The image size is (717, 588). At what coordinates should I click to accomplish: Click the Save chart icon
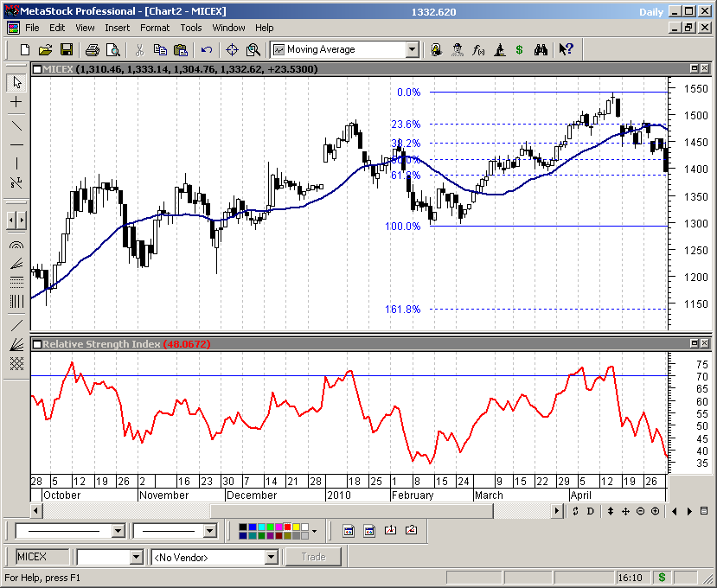click(63, 50)
